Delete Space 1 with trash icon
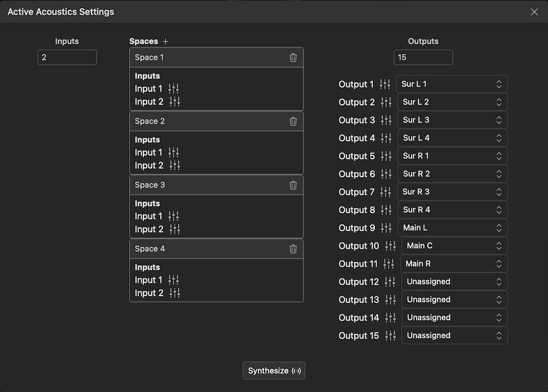 [x=293, y=58]
